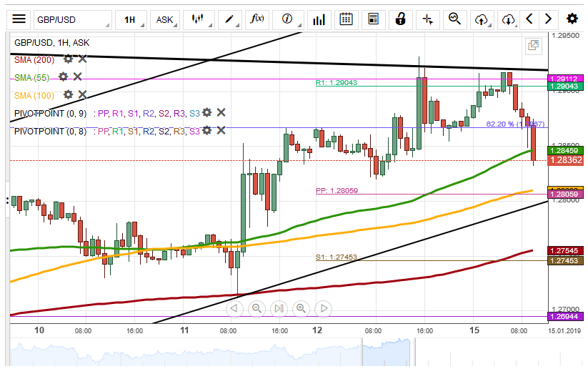Toggle the chart padlock icon

[x=401, y=19]
